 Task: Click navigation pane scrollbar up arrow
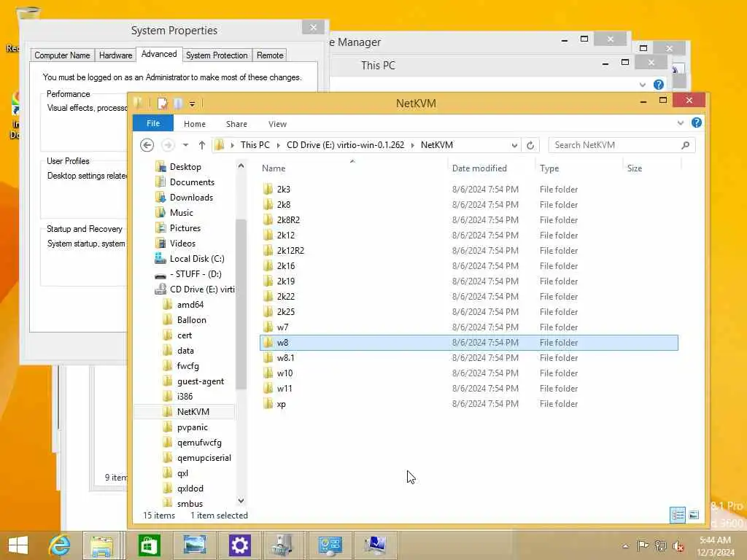coord(241,166)
